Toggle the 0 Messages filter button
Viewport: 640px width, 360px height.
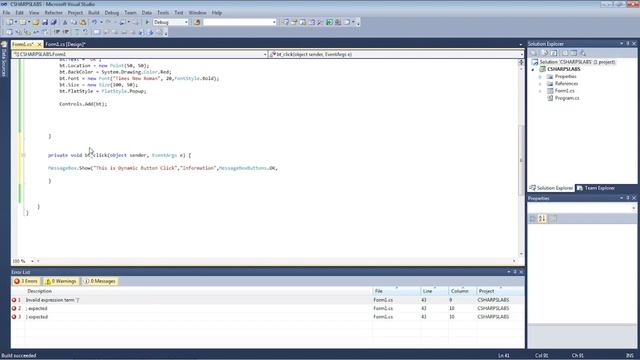click(100, 281)
